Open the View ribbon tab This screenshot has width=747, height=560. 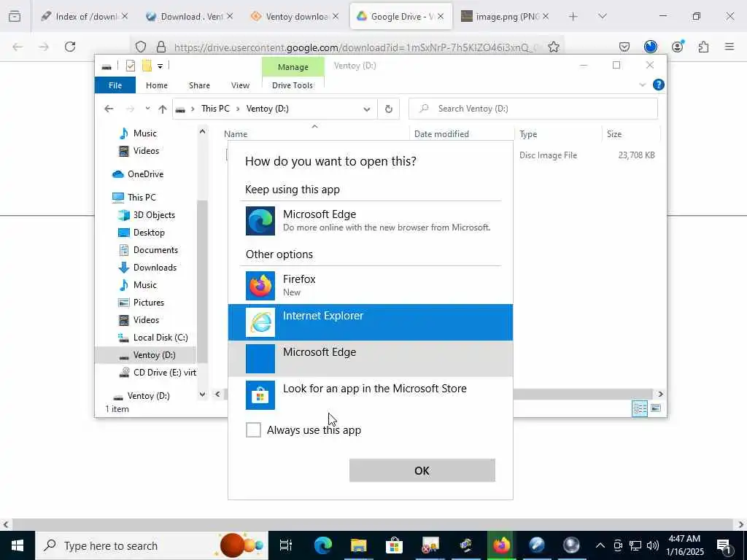pyautogui.click(x=240, y=85)
